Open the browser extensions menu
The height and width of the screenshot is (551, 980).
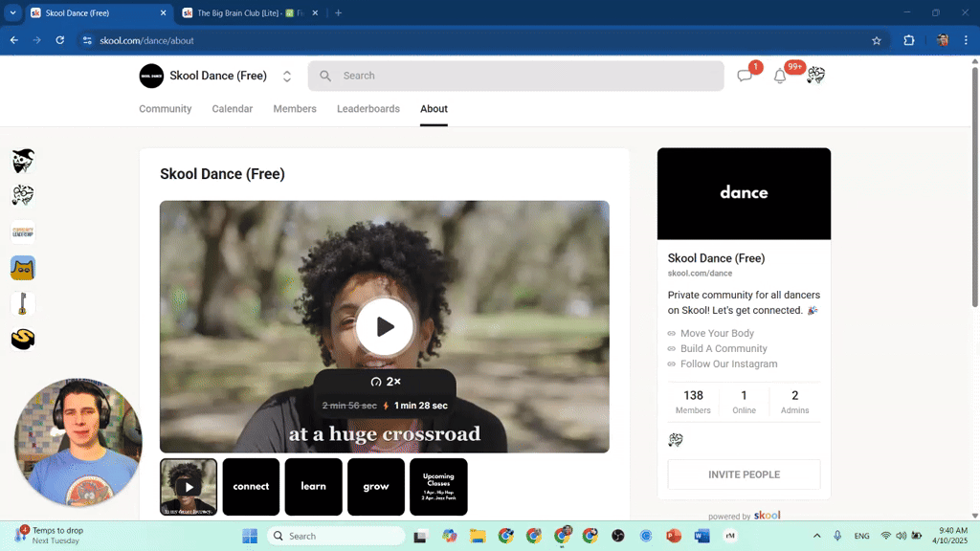click(909, 40)
